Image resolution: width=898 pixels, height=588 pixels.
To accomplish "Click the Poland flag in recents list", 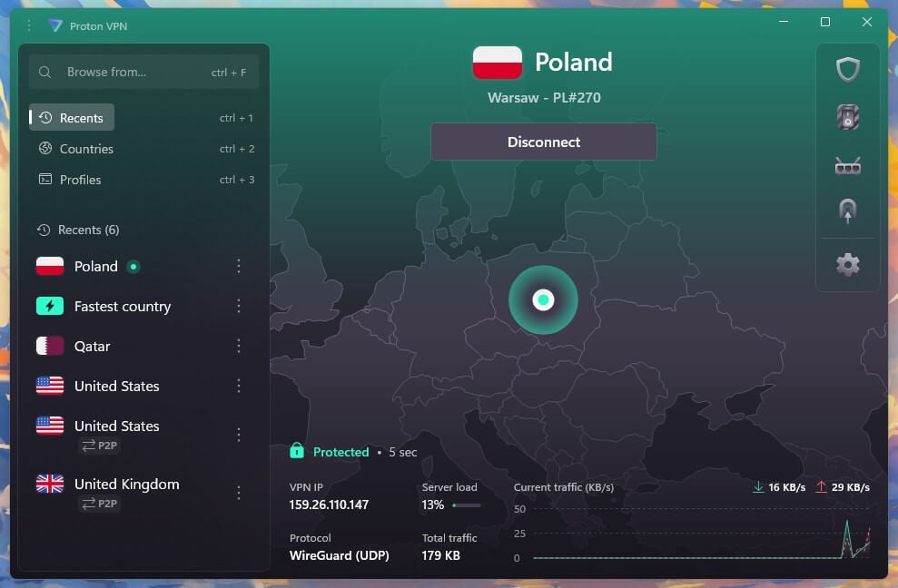I will [x=50, y=266].
